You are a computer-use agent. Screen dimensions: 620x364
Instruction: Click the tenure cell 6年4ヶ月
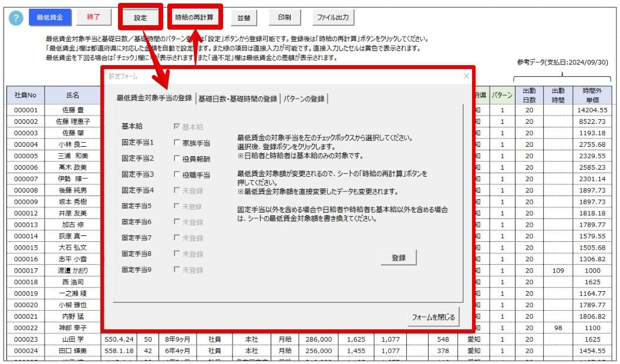coord(177,350)
